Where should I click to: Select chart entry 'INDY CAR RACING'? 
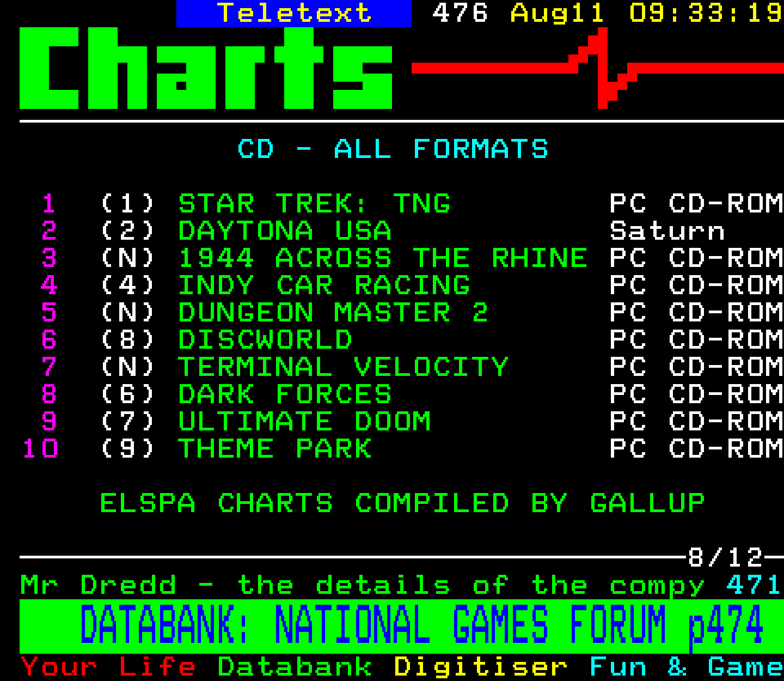point(324,285)
